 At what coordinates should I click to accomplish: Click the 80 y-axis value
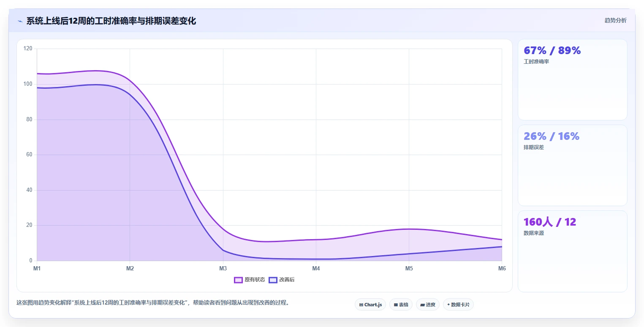[29, 120]
